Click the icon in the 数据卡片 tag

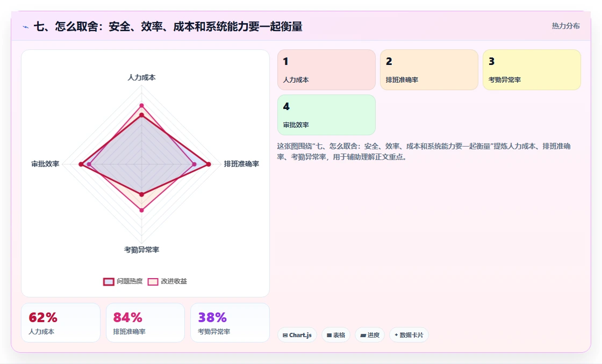coord(396,335)
